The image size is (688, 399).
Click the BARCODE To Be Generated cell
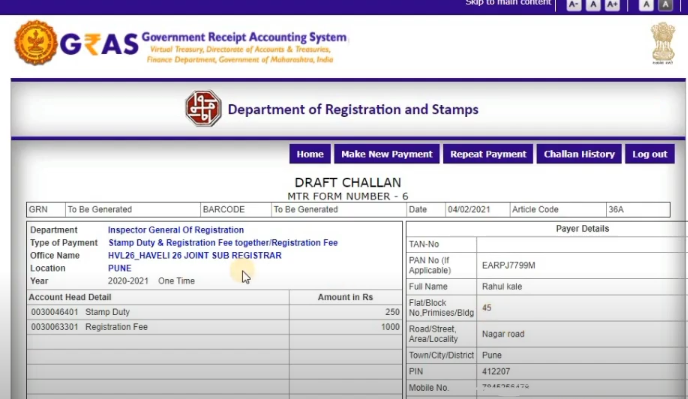click(339, 210)
